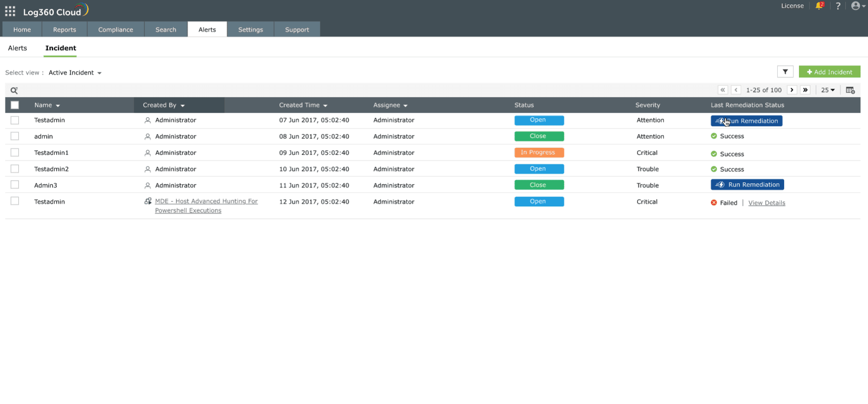
Task: Open the Compliance tab
Action: tap(116, 30)
